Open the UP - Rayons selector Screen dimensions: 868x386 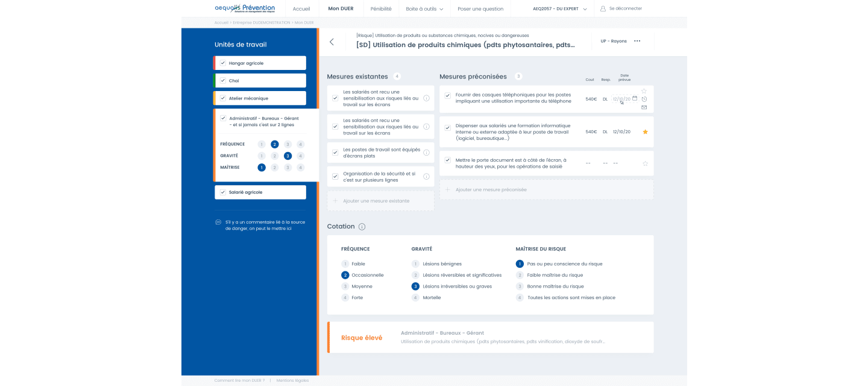(614, 41)
